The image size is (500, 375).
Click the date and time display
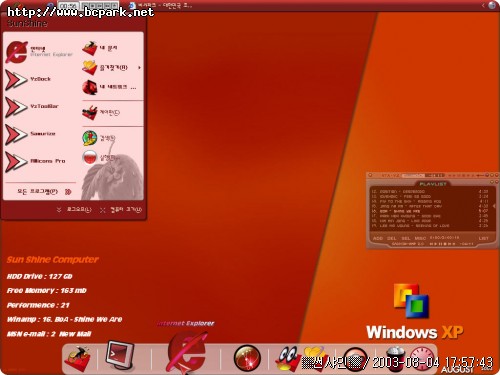click(433, 362)
